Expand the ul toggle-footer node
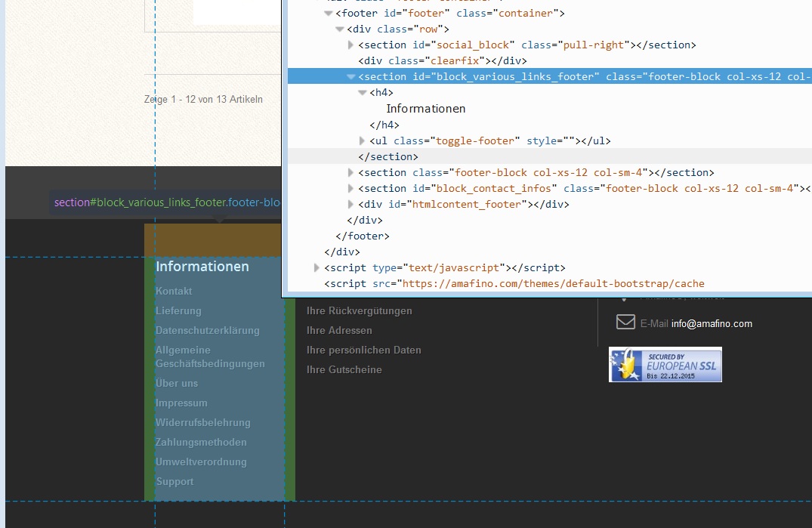Viewport: 812px width, 528px height. (362, 140)
